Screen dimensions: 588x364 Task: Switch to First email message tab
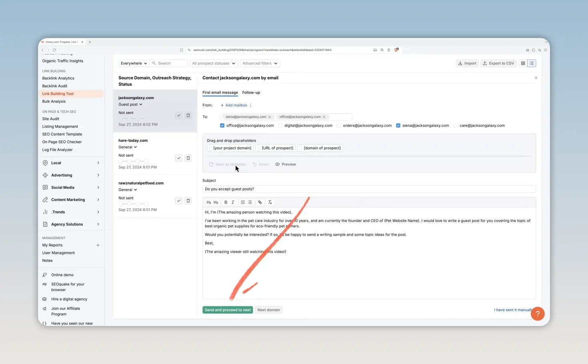pos(220,92)
